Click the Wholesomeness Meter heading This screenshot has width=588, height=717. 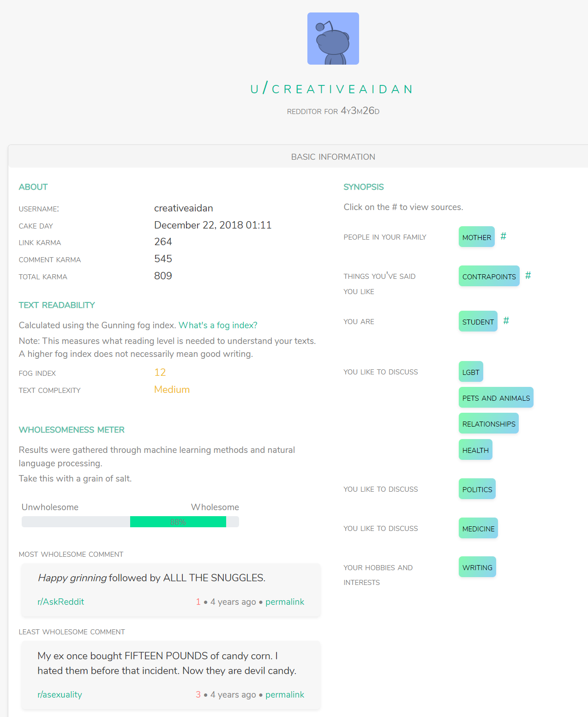coord(72,430)
